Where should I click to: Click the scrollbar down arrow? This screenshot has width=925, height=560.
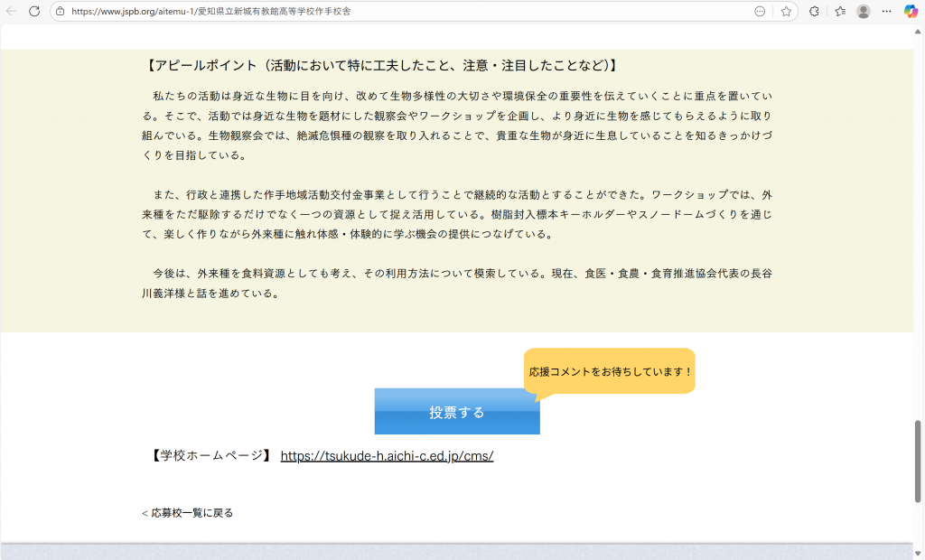(x=919, y=553)
